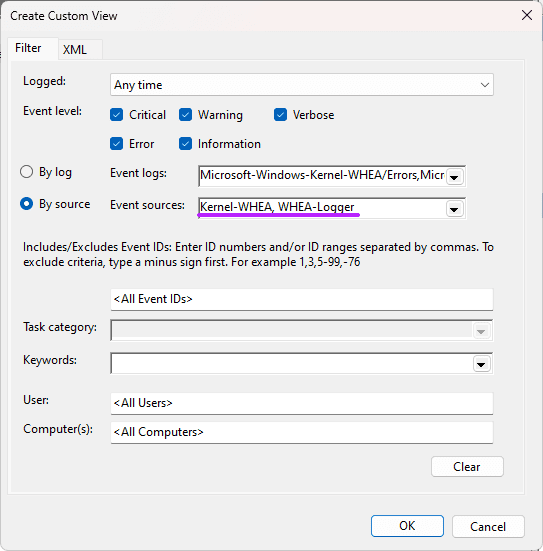Uncheck the Critical event level
Screen dimensions: 543x551
click(x=116, y=115)
